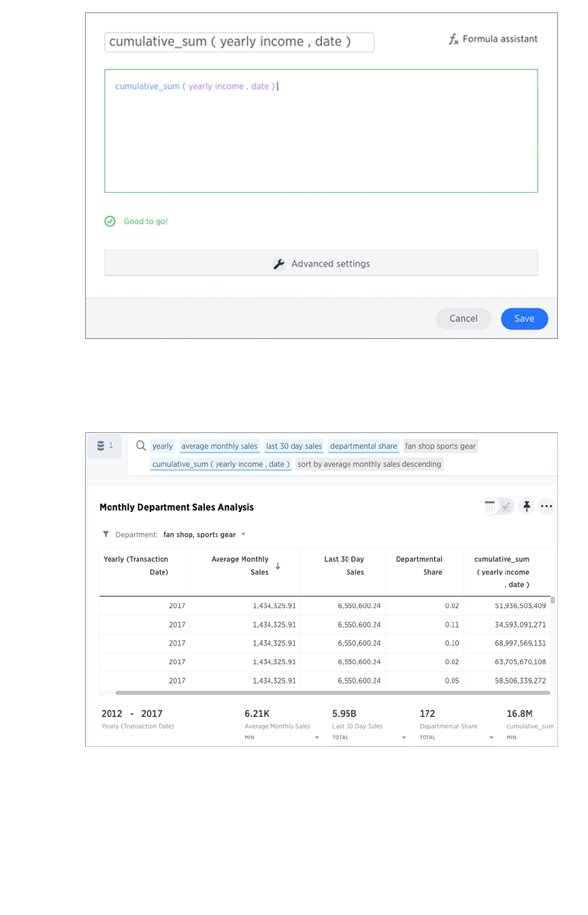The width and height of the screenshot is (588, 915).
Task: Click the formula name input field
Action: (239, 42)
